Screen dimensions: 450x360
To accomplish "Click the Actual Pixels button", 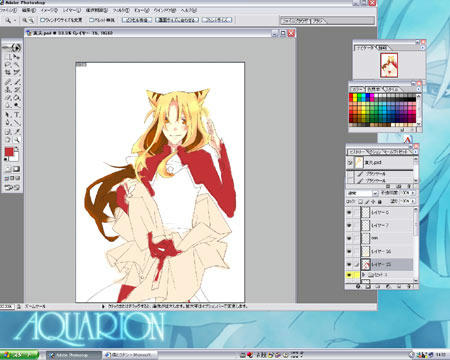I will coord(137,20).
